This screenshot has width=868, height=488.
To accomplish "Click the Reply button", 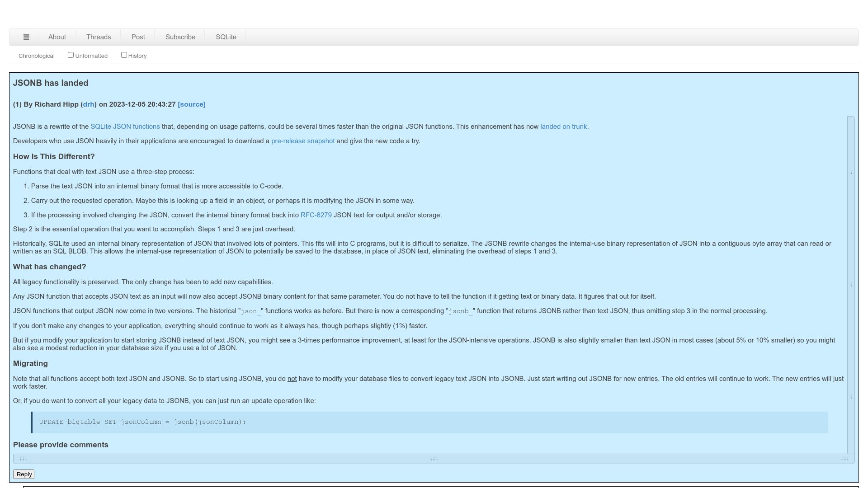I will coord(24,474).
